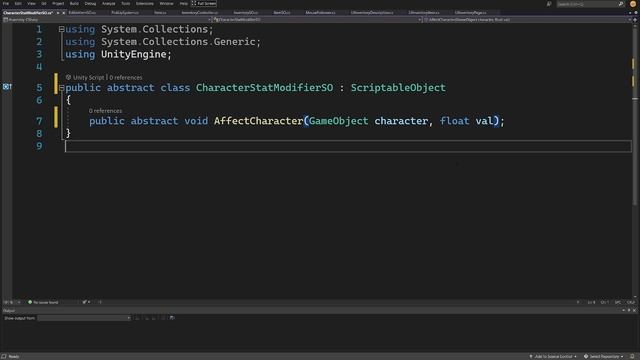Switch to the UIInventoryDescription.cs tab
This screenshot has width=640, height=360.
(x=372, y=13)
